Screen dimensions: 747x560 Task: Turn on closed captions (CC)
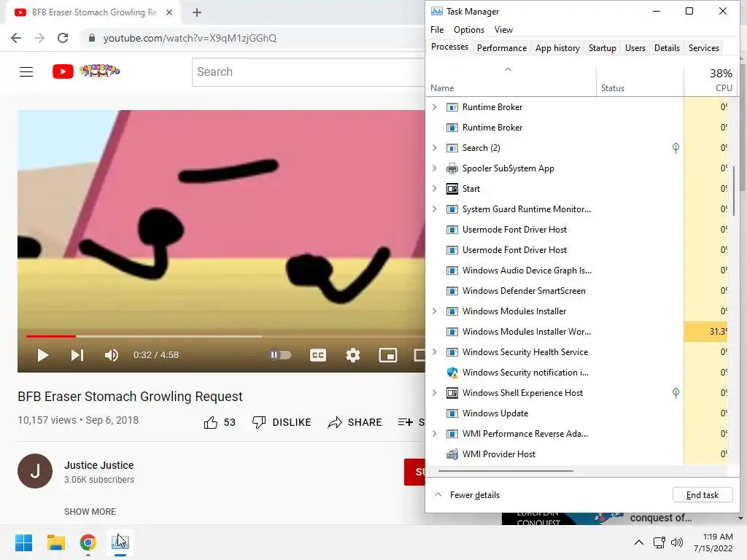point(318,355)
